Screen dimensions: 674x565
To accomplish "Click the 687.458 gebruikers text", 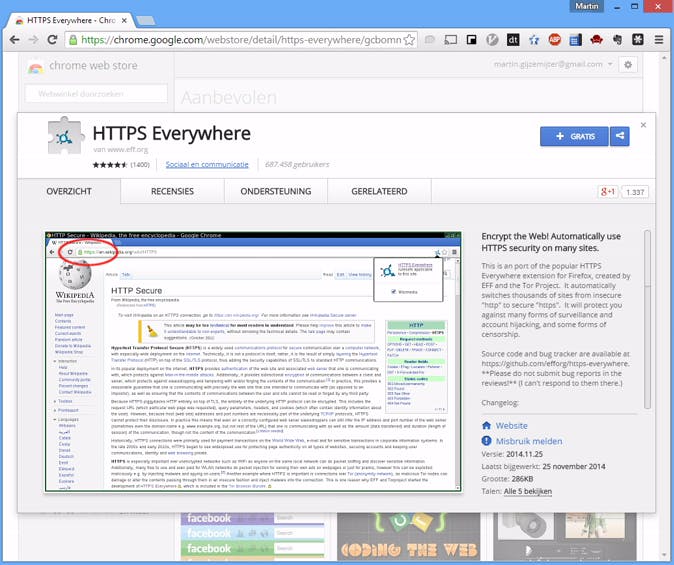I will (297, 164).
